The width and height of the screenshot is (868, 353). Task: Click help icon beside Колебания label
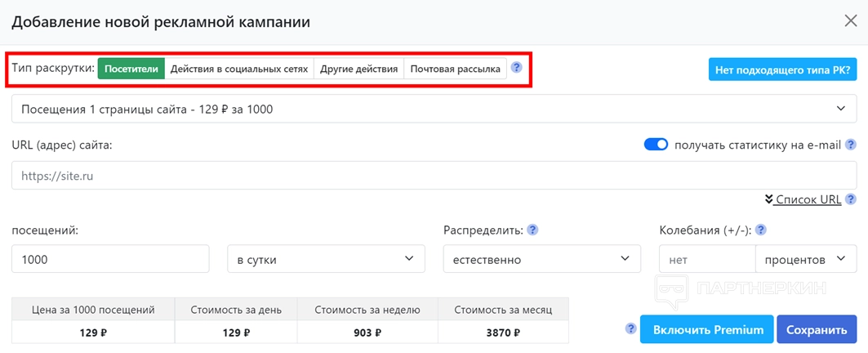coord(761,230)
